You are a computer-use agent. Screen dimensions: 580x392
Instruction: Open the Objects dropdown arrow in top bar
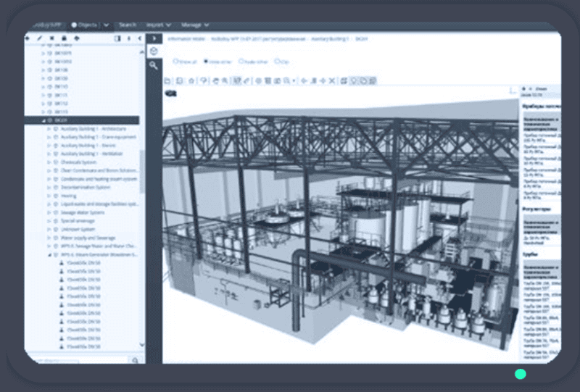pos(107,25)
